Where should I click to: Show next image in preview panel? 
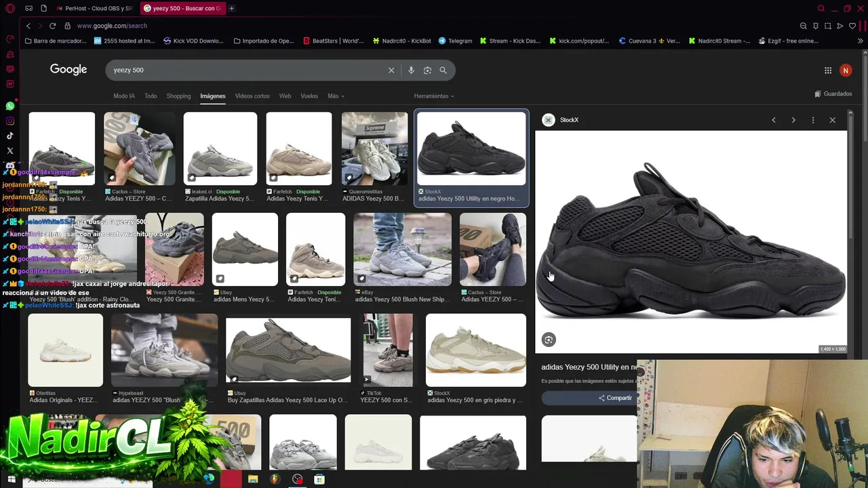coord(793,120)
